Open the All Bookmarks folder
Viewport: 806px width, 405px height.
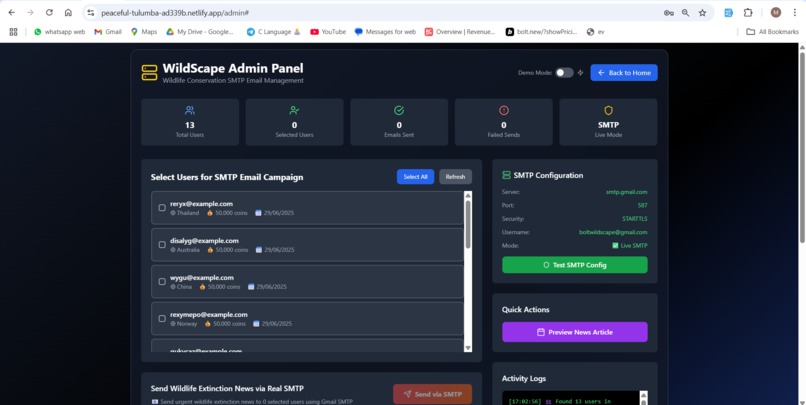(x=773, y=32)
